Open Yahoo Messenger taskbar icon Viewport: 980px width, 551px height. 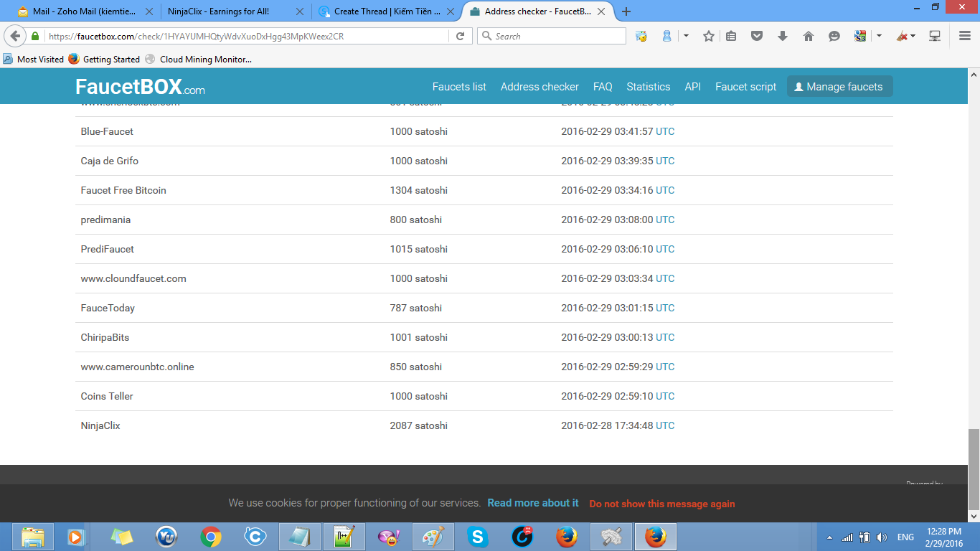click(x=389, y=537)
